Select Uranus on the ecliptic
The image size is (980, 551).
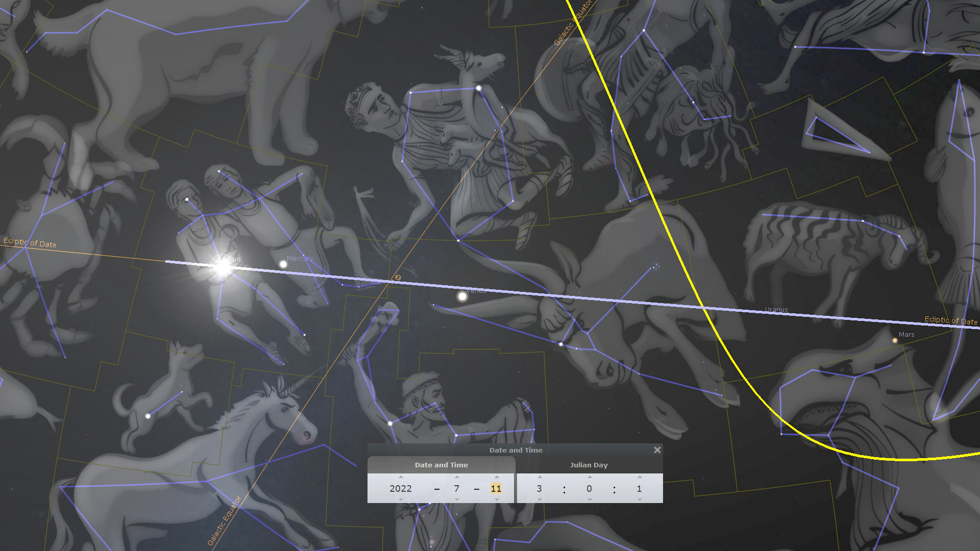click(776, 309)
